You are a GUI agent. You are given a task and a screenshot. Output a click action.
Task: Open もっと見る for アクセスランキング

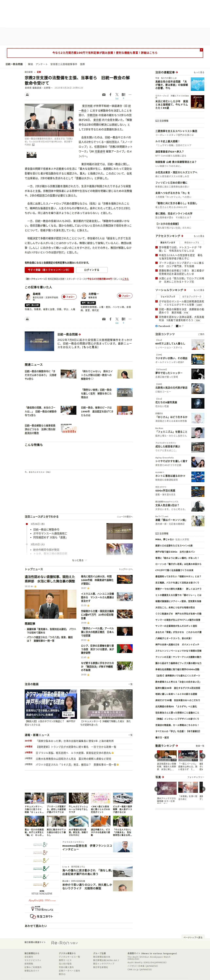[x=199, y=236]
